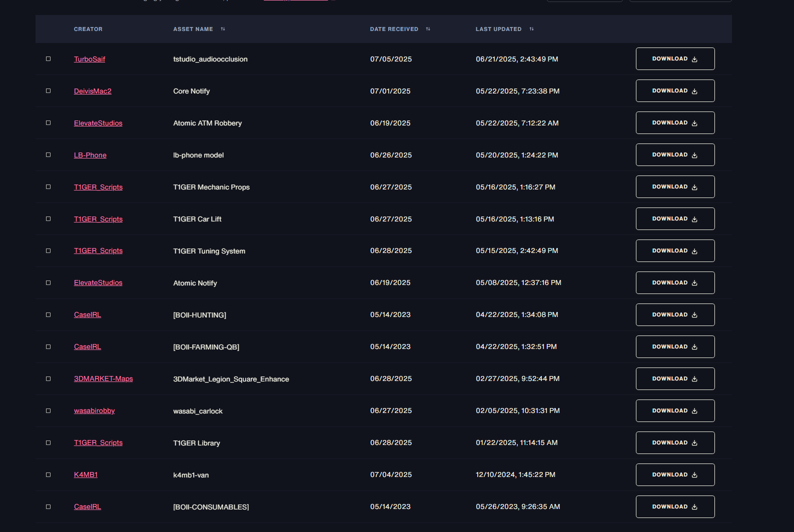The width and height of the screenshot is (794, 532).
Task: Download the wasabi_carlock asset
Action: coord(675,411)
